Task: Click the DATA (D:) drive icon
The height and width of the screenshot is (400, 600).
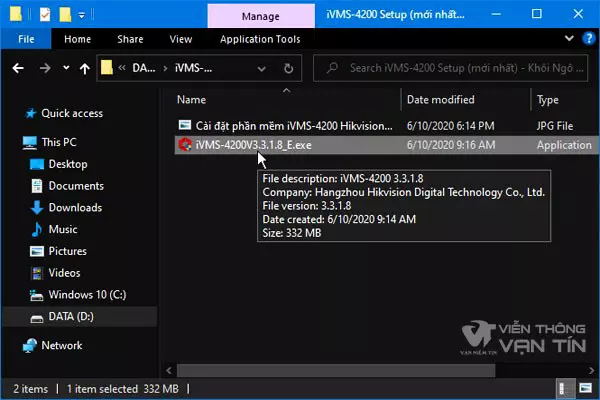Action: pyautogui.click(x=37, y=318)
